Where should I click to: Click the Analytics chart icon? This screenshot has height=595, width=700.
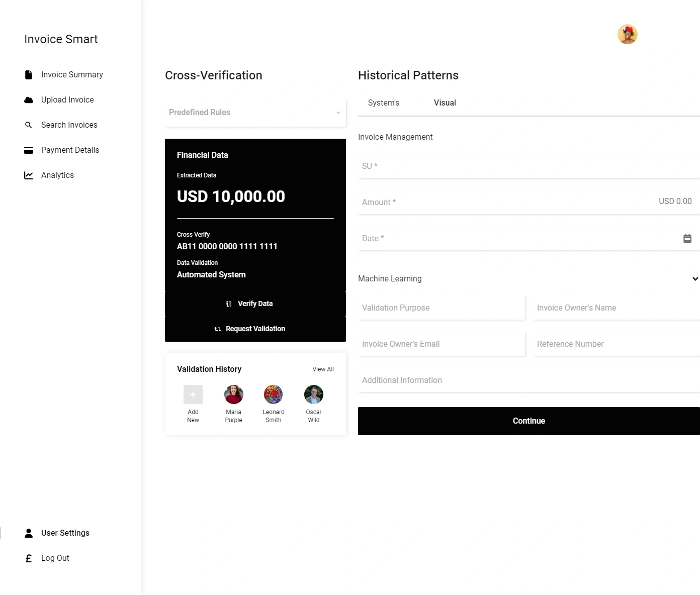(29, 175)
